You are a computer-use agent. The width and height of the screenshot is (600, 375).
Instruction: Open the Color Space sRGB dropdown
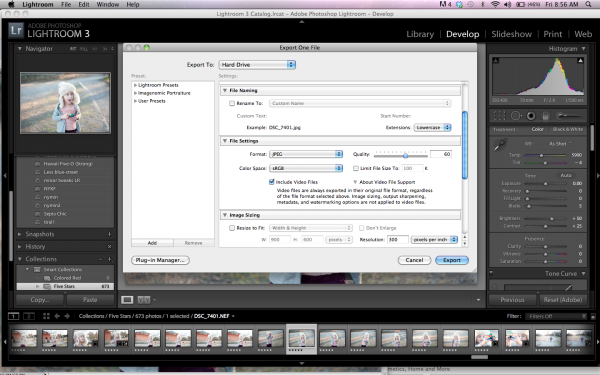(x=306, y=168)
